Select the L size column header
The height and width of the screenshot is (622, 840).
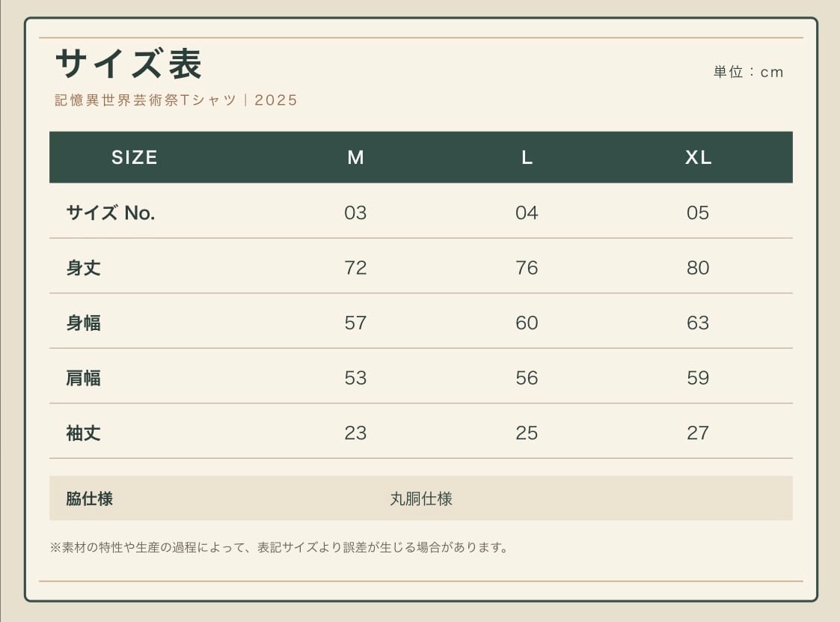527,157
